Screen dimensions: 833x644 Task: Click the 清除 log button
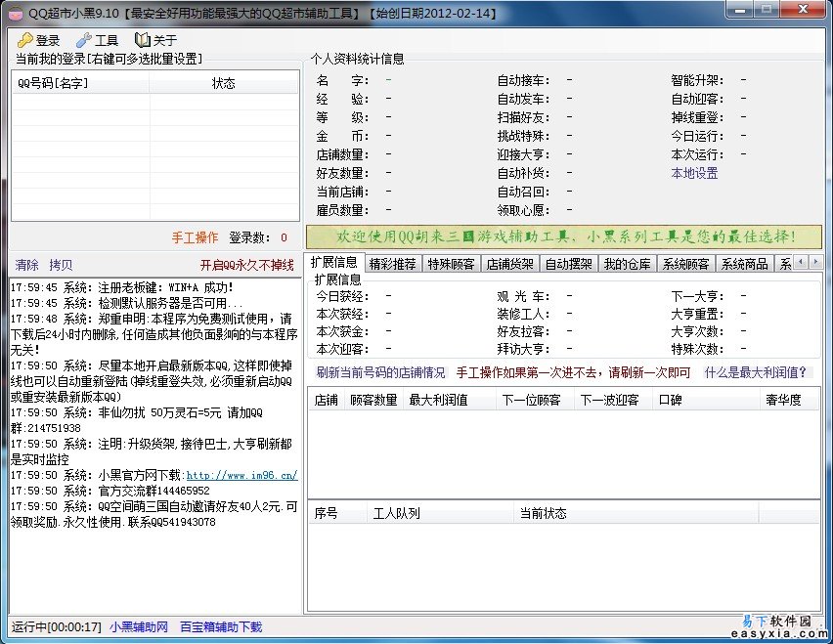click(x=27, y=265)
